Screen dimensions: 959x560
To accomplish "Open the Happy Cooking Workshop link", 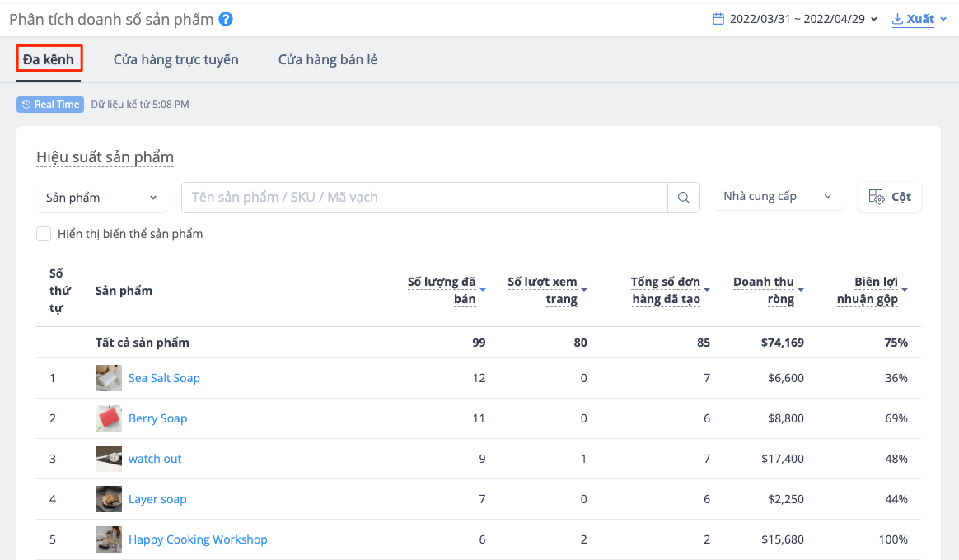I will [198, 539].
